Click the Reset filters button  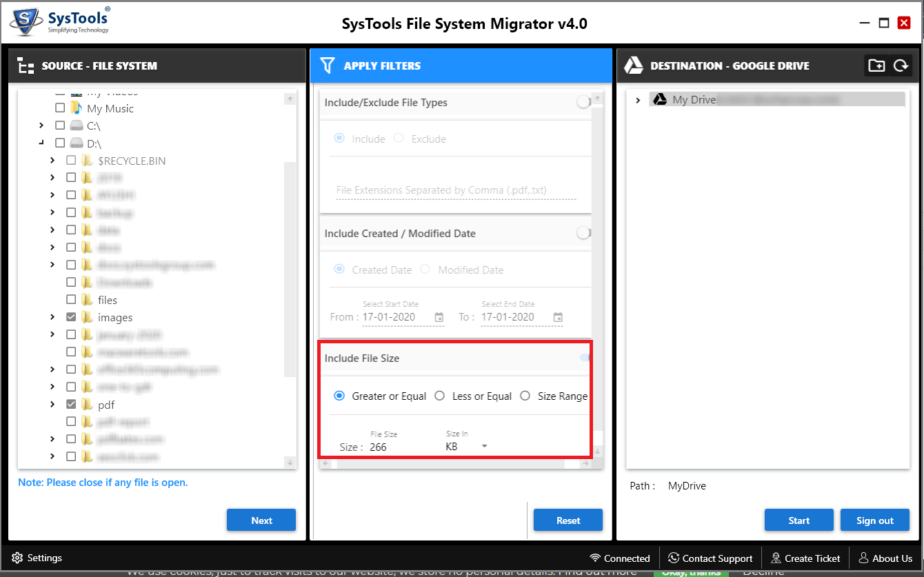click(568, 520)
